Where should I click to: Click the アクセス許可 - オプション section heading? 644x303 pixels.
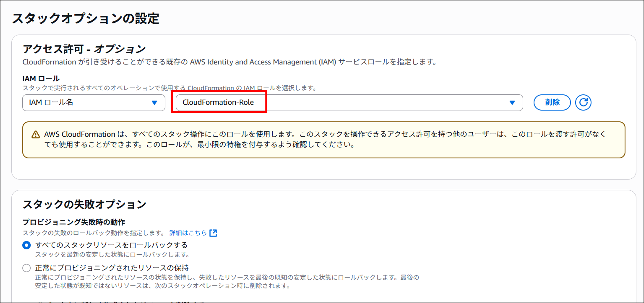pyautogui.click(x=84, y=49)
